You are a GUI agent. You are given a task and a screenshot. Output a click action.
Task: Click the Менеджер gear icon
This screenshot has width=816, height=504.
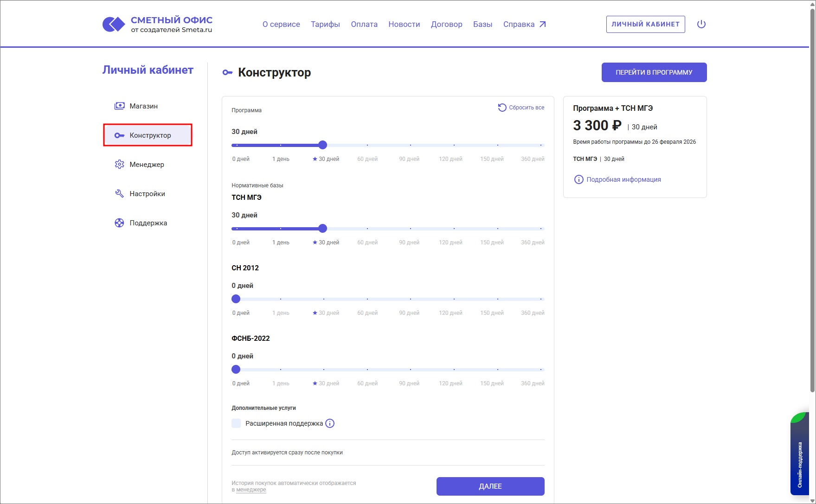click(x=119, y=165)
